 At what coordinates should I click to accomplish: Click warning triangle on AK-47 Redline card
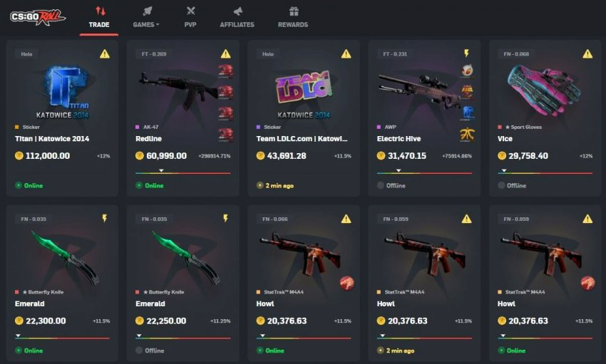[x=225, y=54]
